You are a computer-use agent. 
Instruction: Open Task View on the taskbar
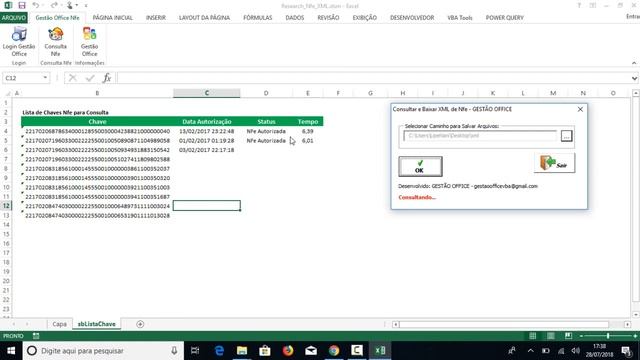(x=195, y=351)
